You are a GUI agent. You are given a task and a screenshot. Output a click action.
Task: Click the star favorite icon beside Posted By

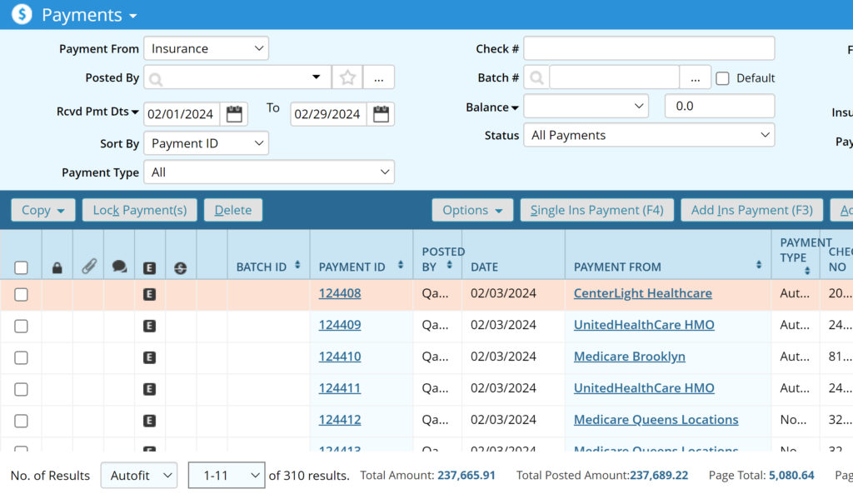(347, 77)
